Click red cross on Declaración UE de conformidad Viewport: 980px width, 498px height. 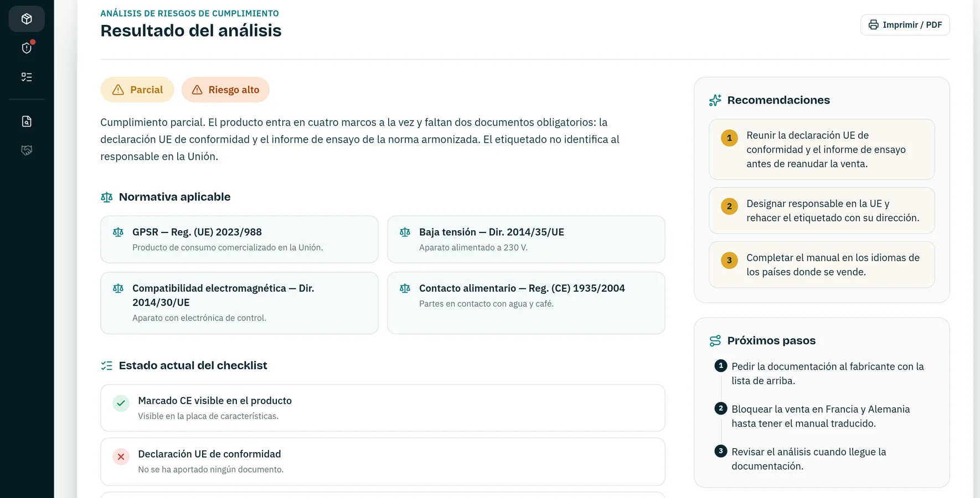click(121, 456)
